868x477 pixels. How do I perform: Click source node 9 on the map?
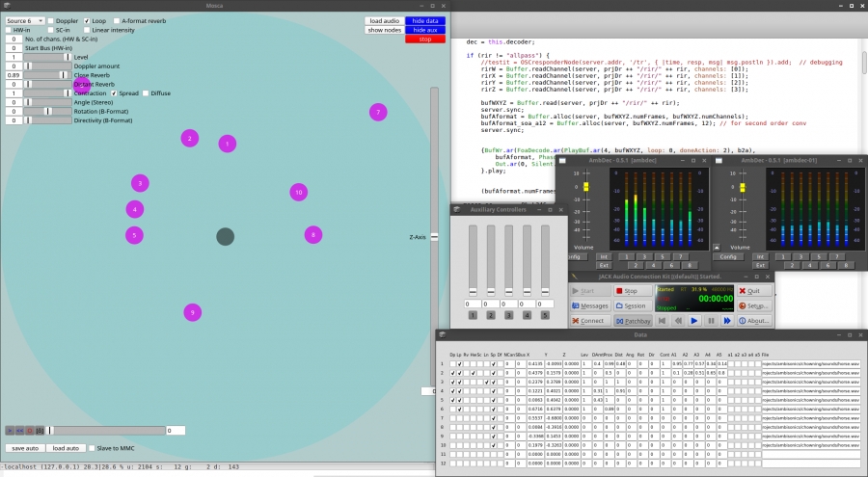pos(193,312)
